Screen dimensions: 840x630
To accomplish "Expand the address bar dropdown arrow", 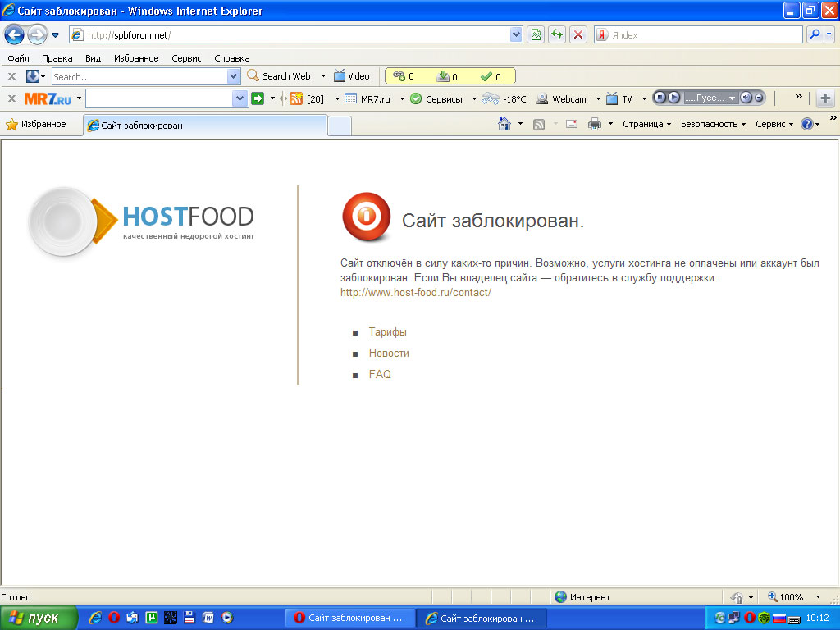I will [x=516, y=34].
